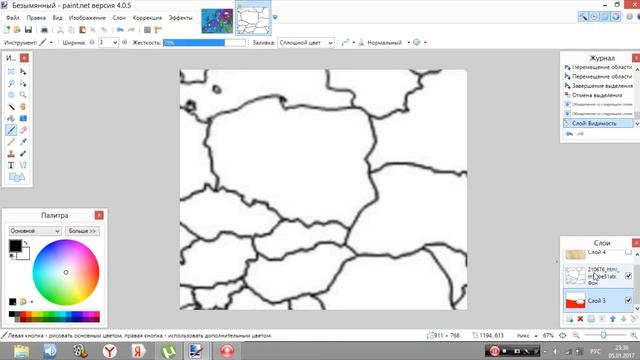Click the undo arrow in Журнал panel

569,134
